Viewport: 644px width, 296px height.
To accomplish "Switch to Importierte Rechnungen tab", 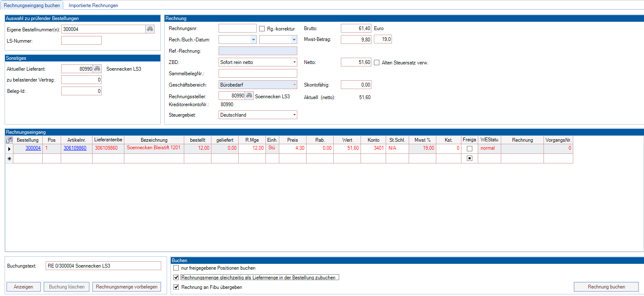I will click(x=93, y=5).
